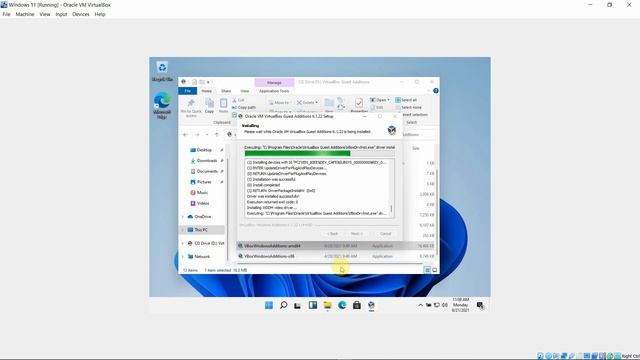The width and height of the screenshot is (640, 360).
Task: Click Explorer Back navigation arrow
Action: (x=185, y=135)
